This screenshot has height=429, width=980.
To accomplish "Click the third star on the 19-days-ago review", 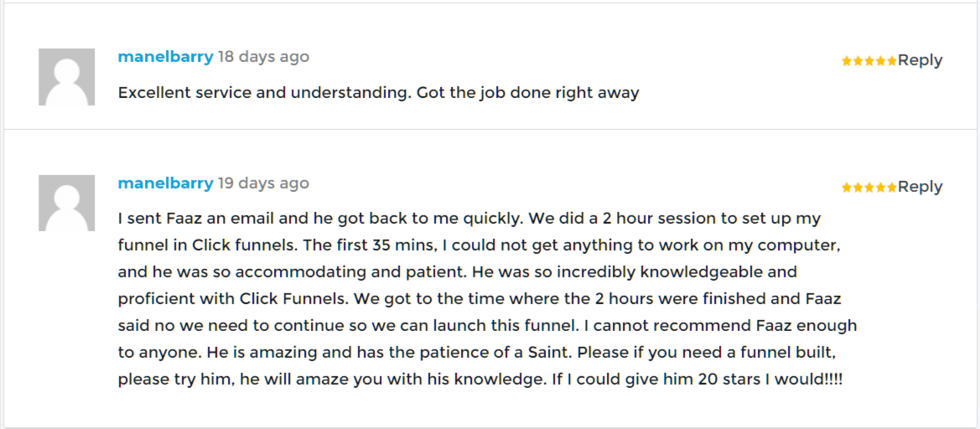I will pyautogui.click(x=869, y=188).
